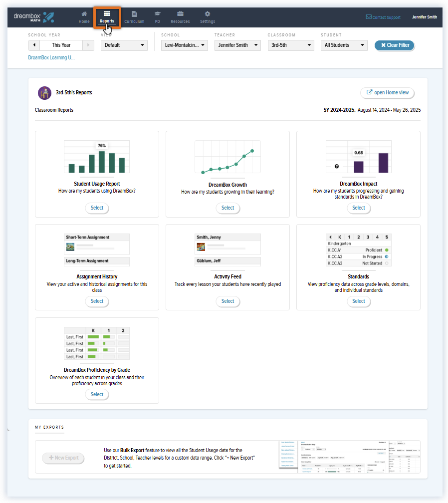
Task: Open the DreamBox Learning U... breadcrumb link
Action: tap(51, 58)
